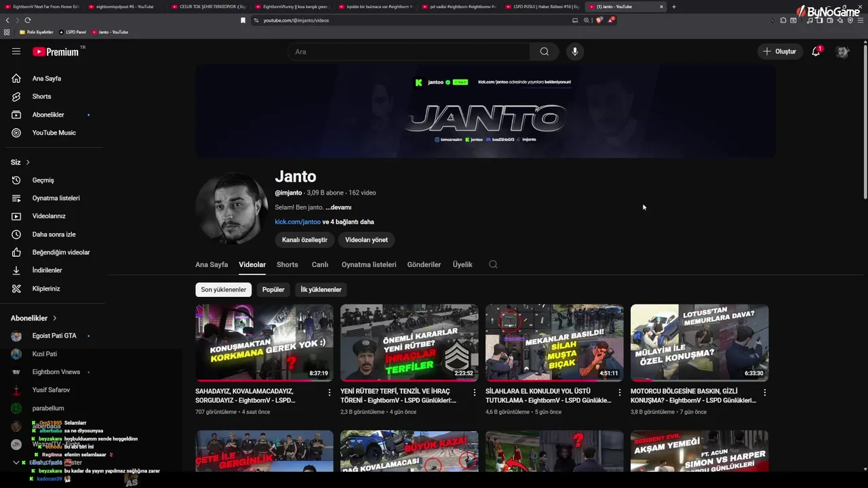Open the Üyelik channel tab

click(x=462, y=264)
